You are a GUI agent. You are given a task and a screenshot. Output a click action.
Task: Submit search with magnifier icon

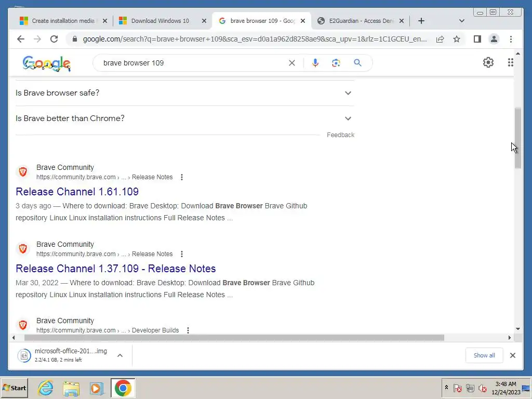(357, 63)
